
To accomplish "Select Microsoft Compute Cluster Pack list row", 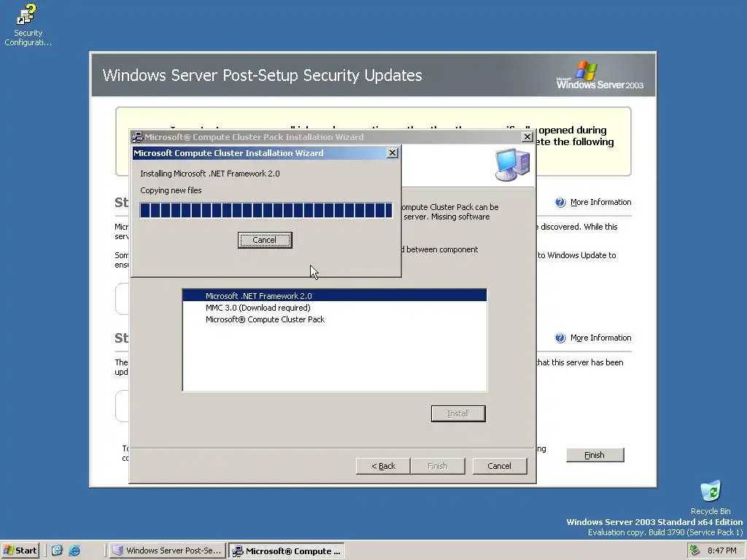I will click(x=334, y=319).
